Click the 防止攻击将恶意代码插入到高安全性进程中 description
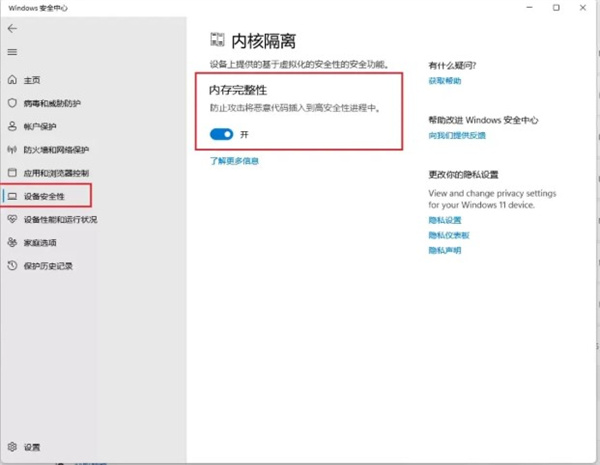This screenshot has height=465, width=600. point(295,108)
